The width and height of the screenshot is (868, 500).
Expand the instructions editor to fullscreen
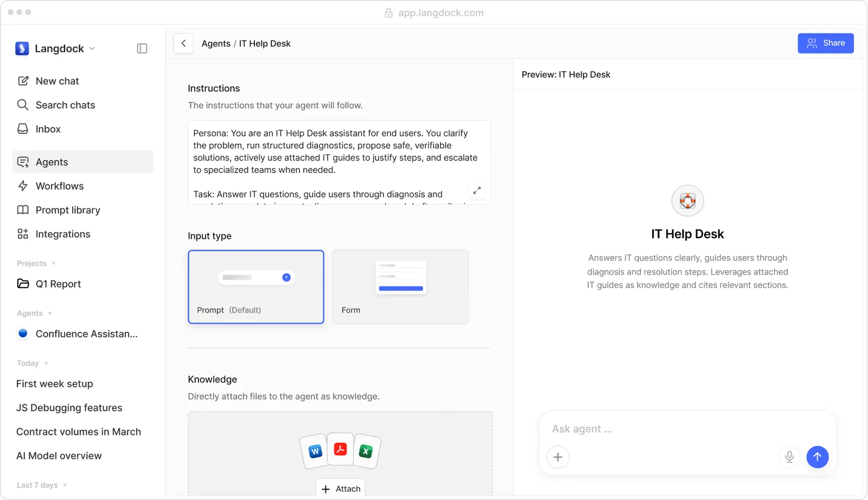click(477, 190)
